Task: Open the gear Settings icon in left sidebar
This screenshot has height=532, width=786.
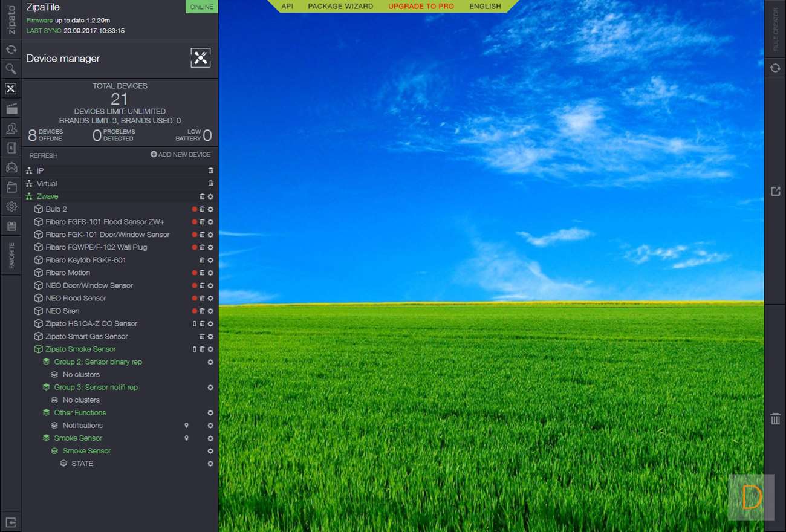Action: tap(11, 207)
